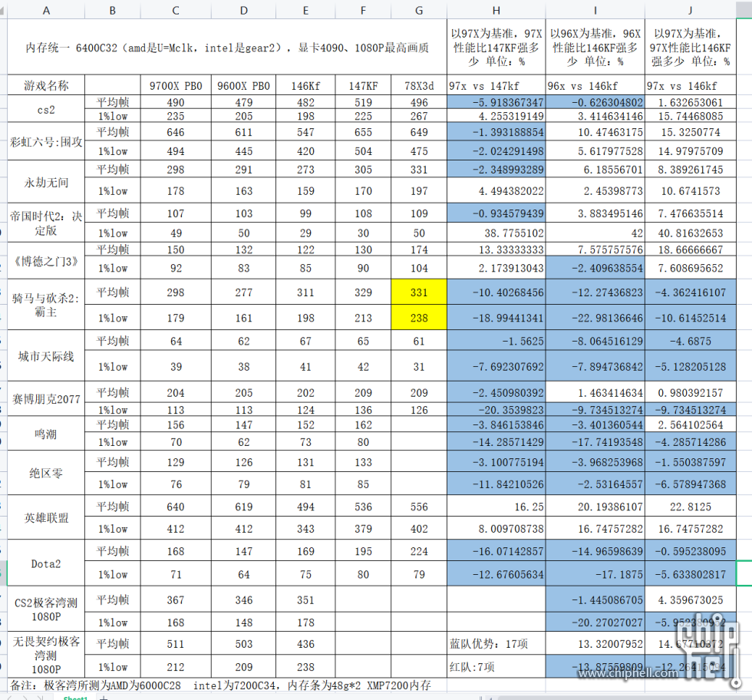The image size is (752, 700).
Task: Click the 帝国时代2:决定版 game cell
Action: click(46, 223)
